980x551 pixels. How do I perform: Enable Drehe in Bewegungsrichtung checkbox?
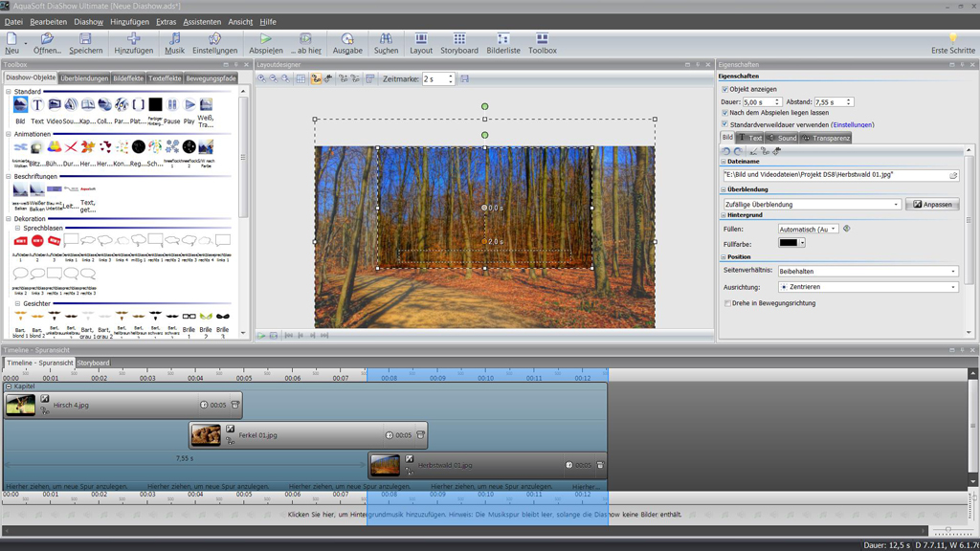click(727, 303)
